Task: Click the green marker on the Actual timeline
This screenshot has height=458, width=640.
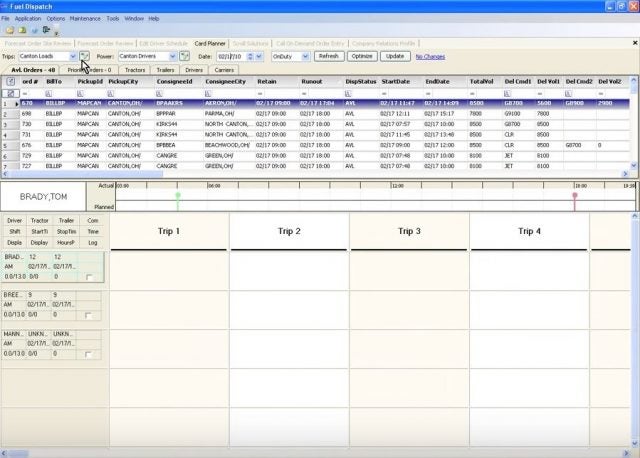Action: pos(178,196)
